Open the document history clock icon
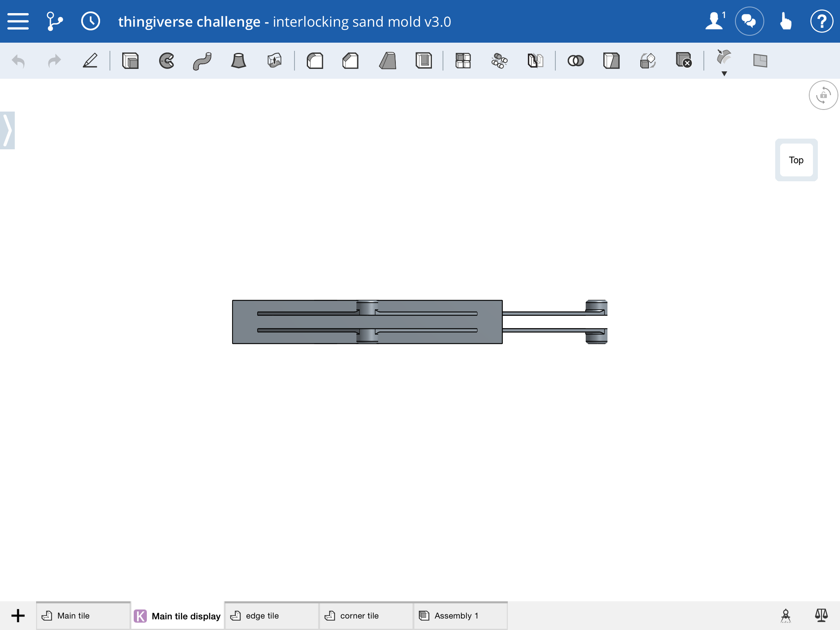The image size is (840, 630). 91,21
